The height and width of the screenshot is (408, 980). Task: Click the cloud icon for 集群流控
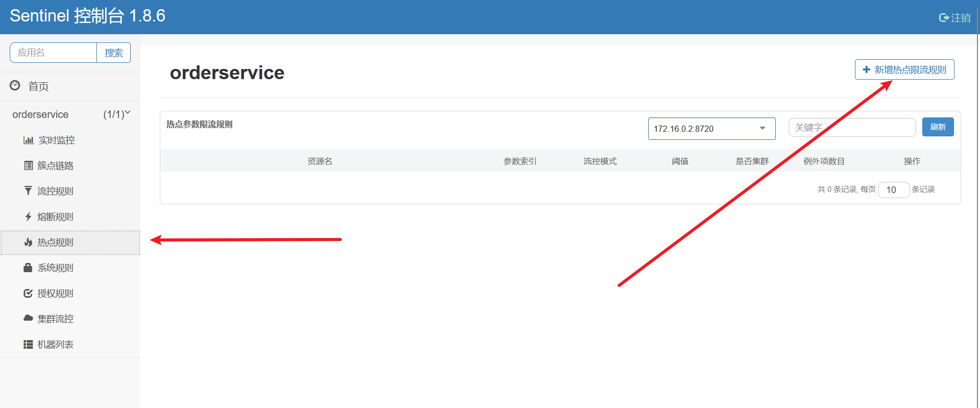(28, 318)
